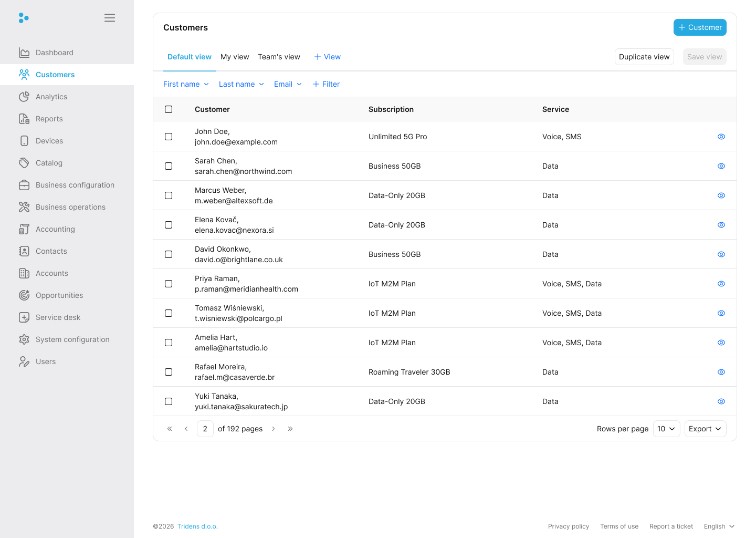The image size is (756, 538).
Task: Open the First name filter dropdown
Action: [x=186, y=84]
